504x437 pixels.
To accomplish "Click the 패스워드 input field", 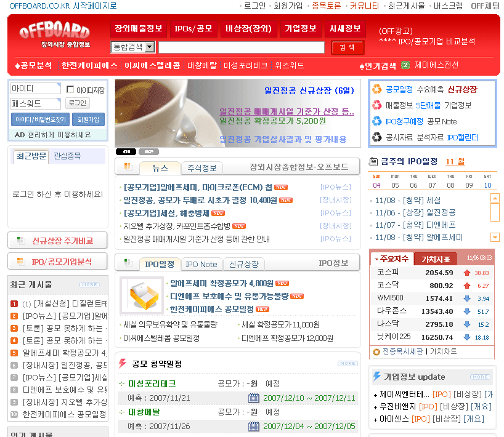I will pyautogui.click(x=35, y=103).
